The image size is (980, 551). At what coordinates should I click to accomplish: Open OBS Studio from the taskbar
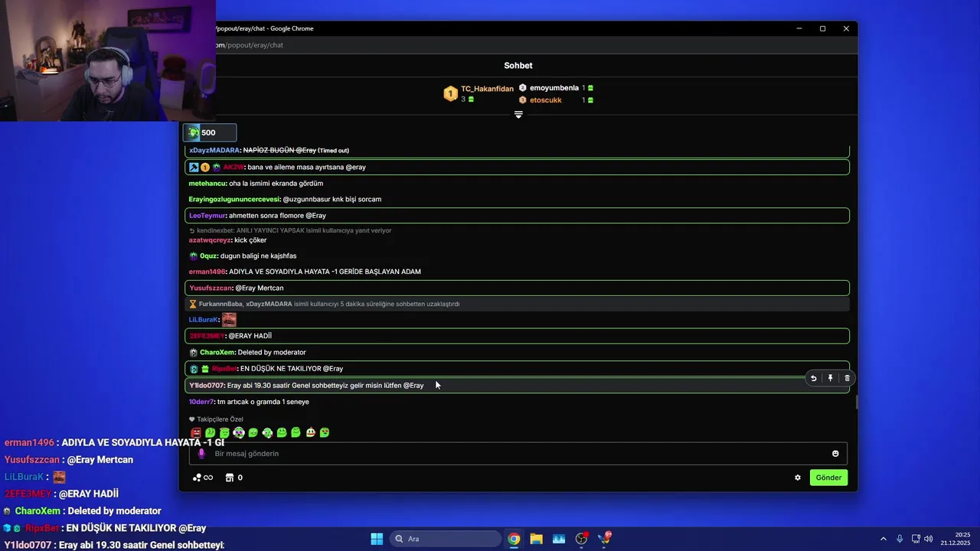(x=582, y=539)
